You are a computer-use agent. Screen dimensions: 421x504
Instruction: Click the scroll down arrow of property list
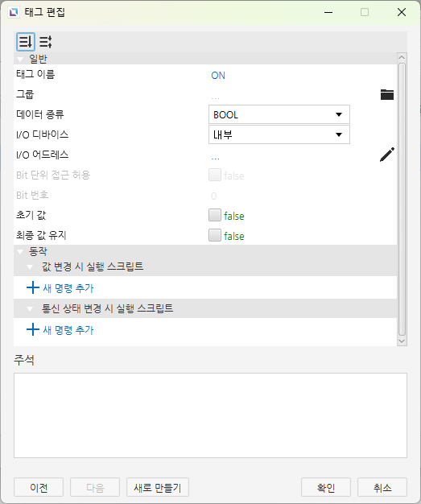click(x=402, y=341)
